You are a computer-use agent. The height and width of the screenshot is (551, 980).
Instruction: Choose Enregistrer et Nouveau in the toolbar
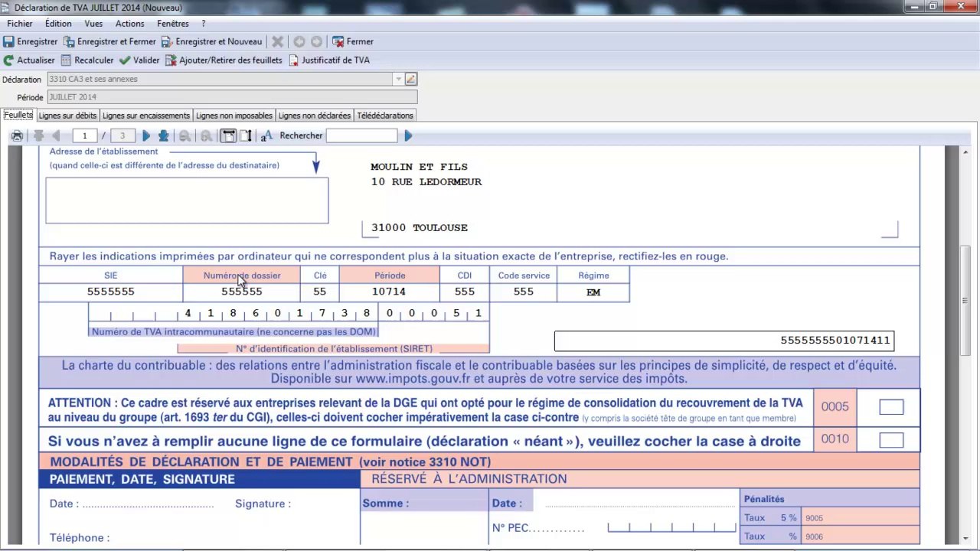(x=211, y=41)
